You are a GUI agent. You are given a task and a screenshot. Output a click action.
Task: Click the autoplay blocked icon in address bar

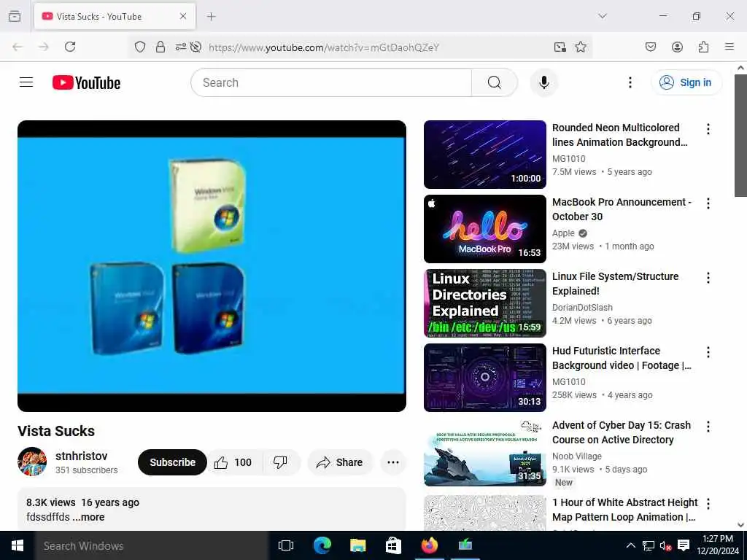click(196, 47)
